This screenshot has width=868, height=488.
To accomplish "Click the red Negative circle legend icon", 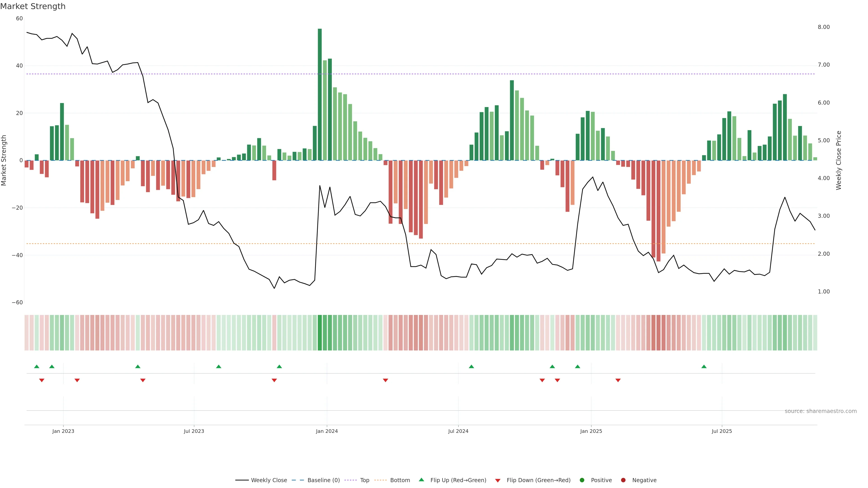I will click(x=623, y=480).
